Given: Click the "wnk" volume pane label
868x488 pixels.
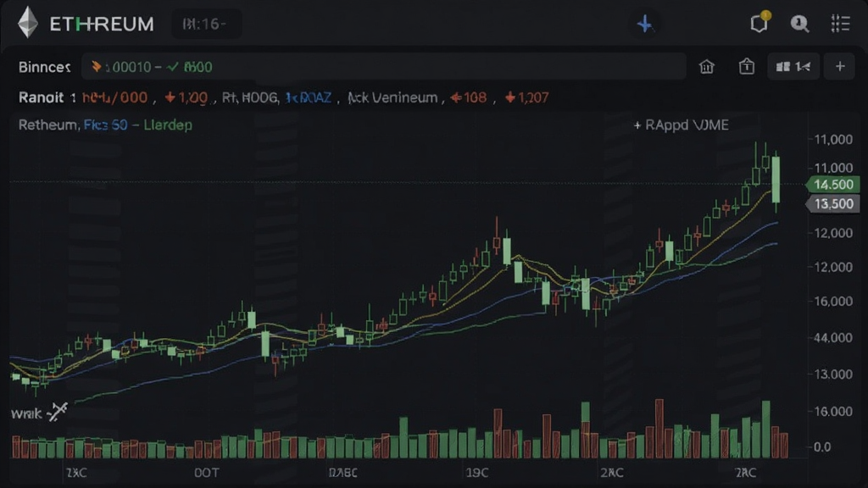Looking at the screenshot, I should click(26, 413).
